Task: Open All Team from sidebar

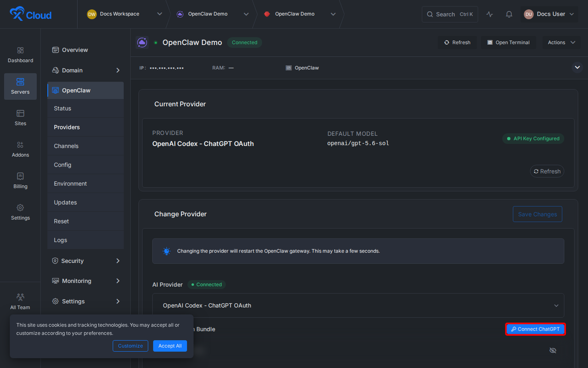Action: coord(20,302)
